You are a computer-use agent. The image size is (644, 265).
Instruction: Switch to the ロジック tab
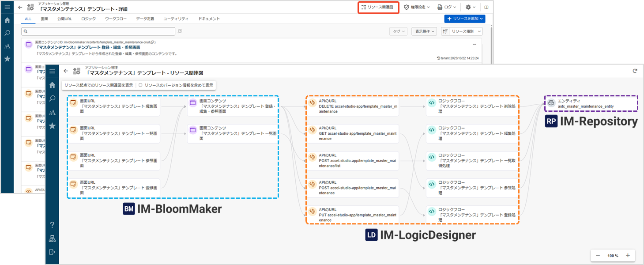point(89,19)
